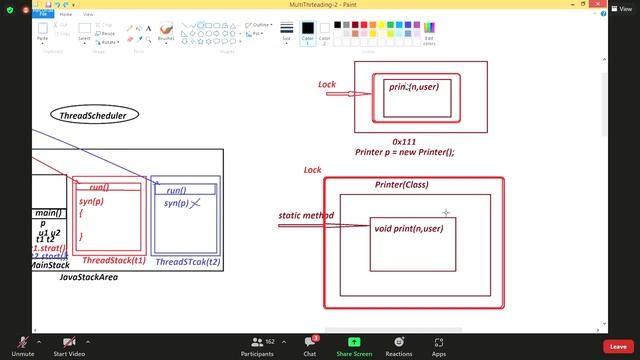The image size is (640, 360).
Task: Select the Fill with color bucket tool
Action: pyautogui.click(x=139, y=28)
